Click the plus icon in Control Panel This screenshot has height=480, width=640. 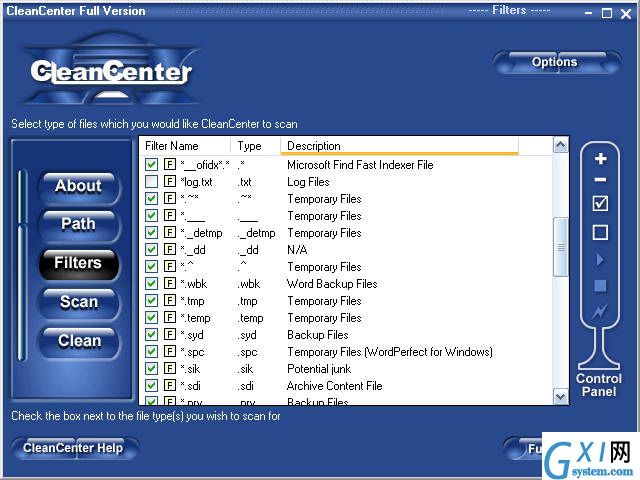click(600, 159)
